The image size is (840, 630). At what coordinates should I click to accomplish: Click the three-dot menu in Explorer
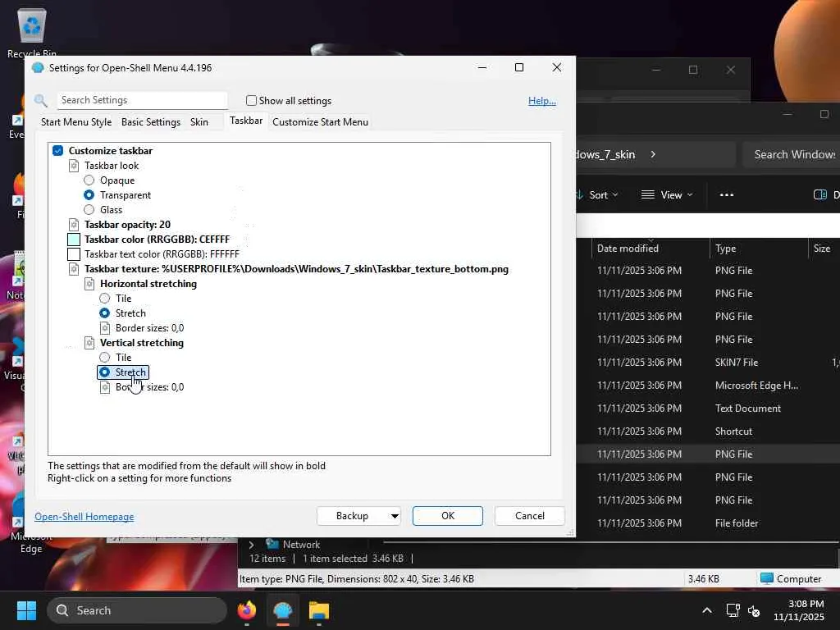point(727,195)
